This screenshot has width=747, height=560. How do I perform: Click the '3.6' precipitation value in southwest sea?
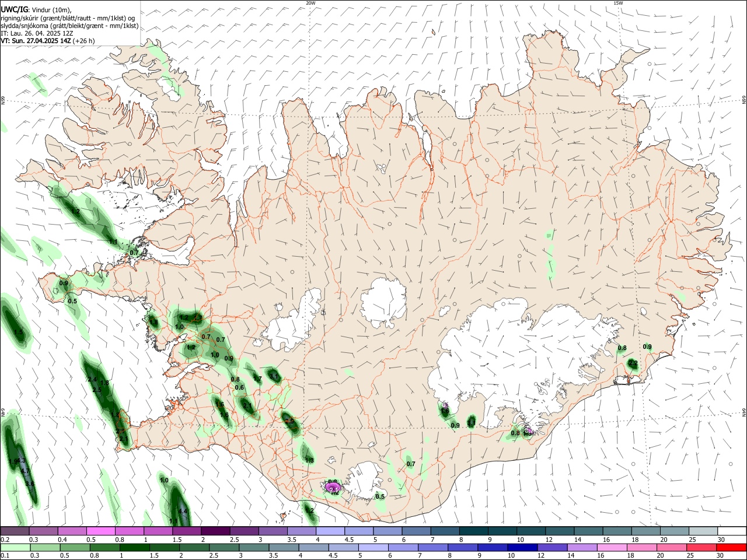30,484
